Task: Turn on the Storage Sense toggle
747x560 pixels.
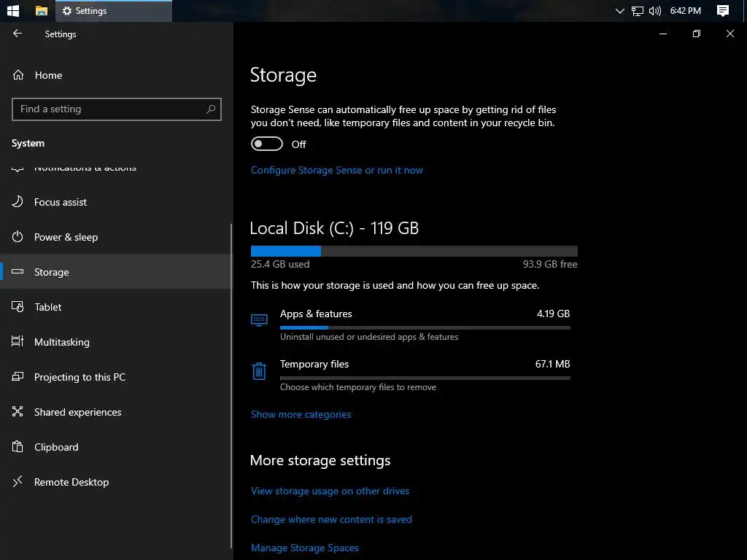Action: [267, 144]
